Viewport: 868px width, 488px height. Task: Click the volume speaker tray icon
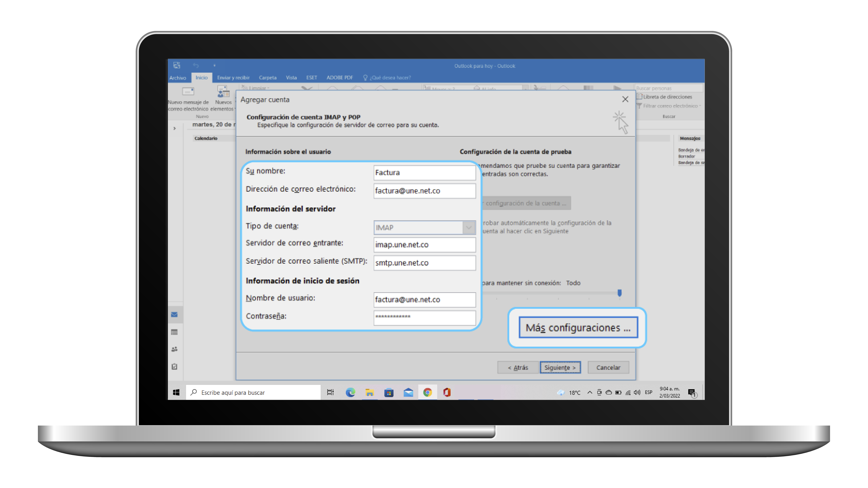click(637, 392)
